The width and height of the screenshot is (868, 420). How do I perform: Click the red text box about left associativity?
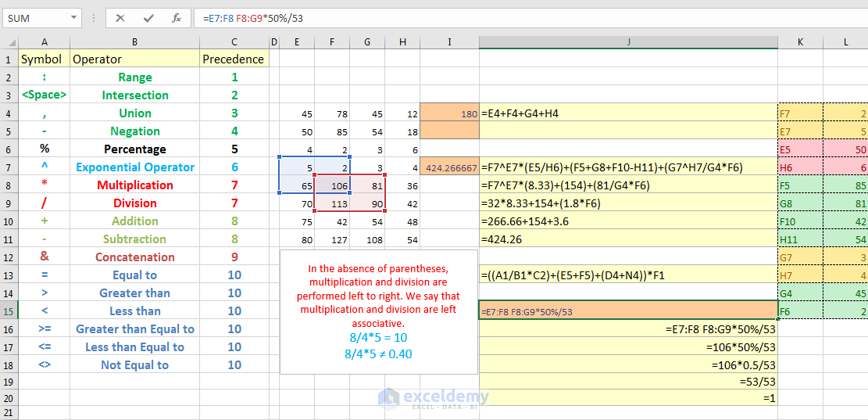coord(379,312)
